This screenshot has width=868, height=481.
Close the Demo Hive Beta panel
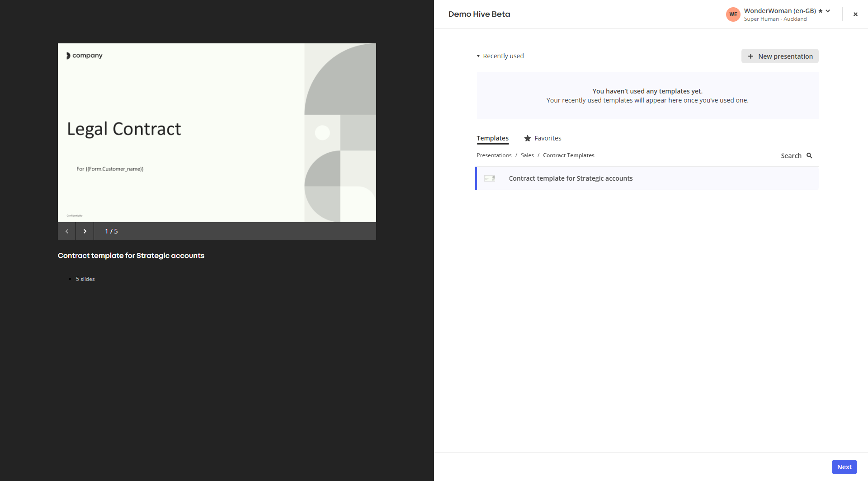(x=855, y=14)
